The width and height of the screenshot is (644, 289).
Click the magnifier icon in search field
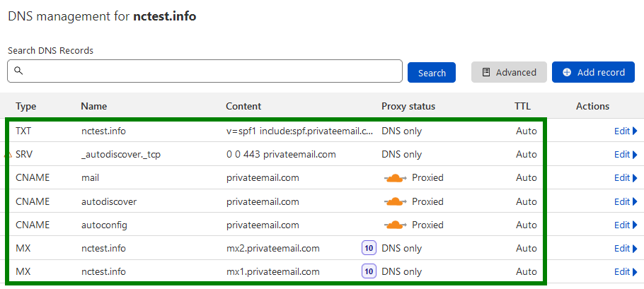(x=18, y=71)
